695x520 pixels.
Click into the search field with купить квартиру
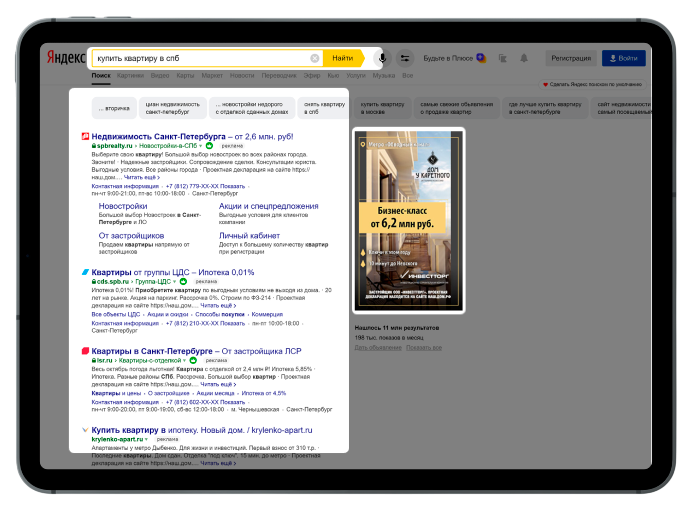coord(200,58)
